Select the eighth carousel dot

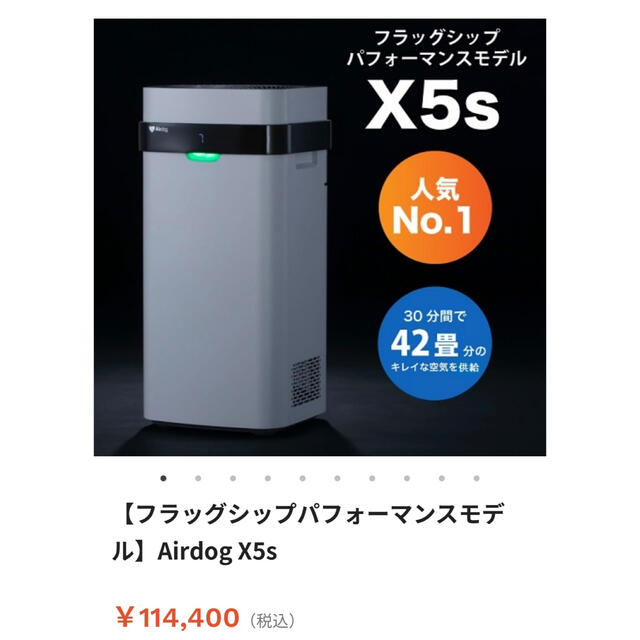[407, 478]
